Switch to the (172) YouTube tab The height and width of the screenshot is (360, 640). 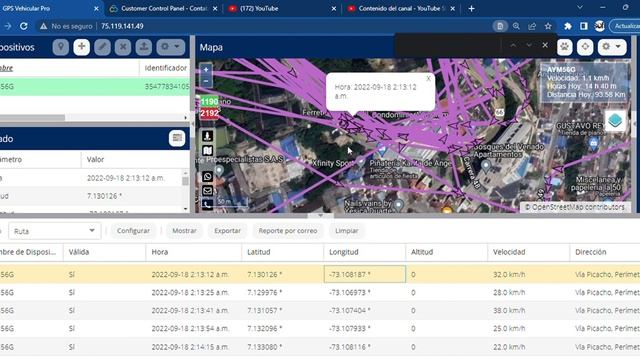point(282,8)
